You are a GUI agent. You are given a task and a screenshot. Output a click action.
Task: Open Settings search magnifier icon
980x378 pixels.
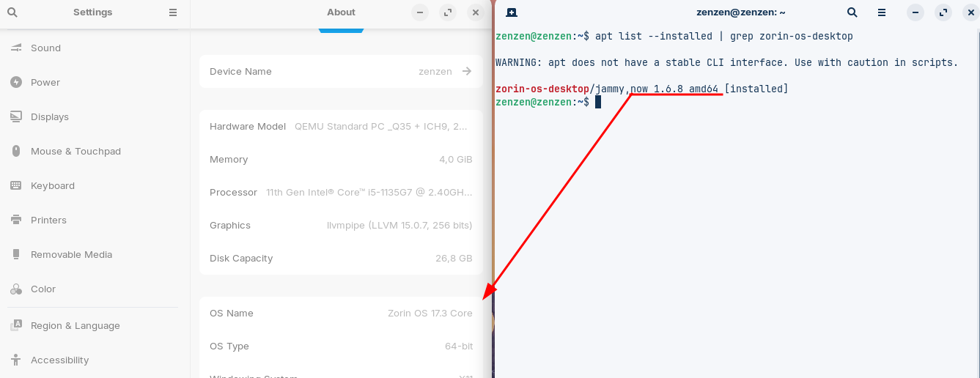pos(12,12)
